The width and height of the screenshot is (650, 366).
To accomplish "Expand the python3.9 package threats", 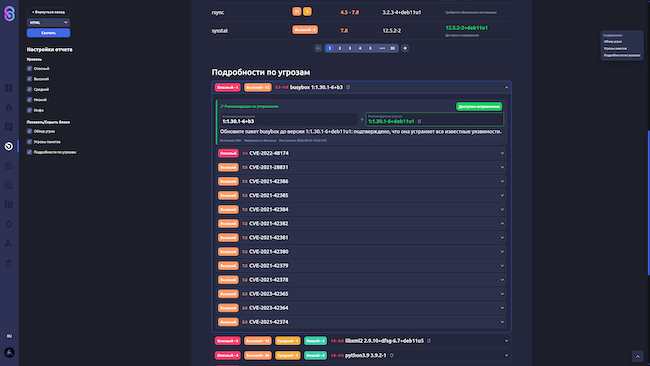I will (x=506, y=355).
